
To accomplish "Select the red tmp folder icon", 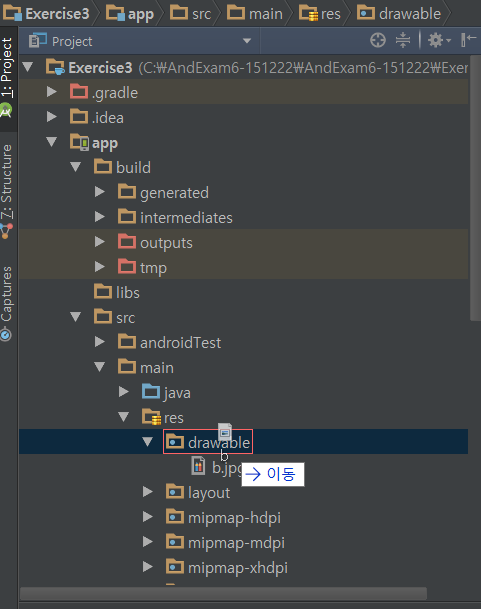I will 127,266.
